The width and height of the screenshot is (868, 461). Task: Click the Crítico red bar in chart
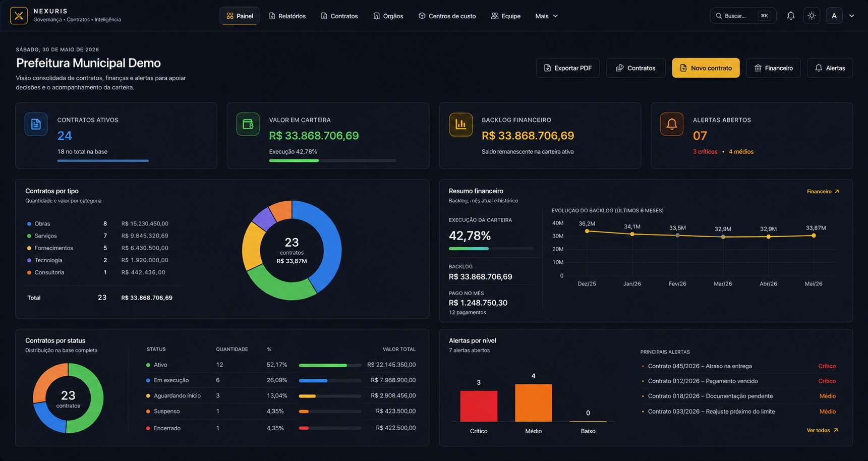coord(479,406)
